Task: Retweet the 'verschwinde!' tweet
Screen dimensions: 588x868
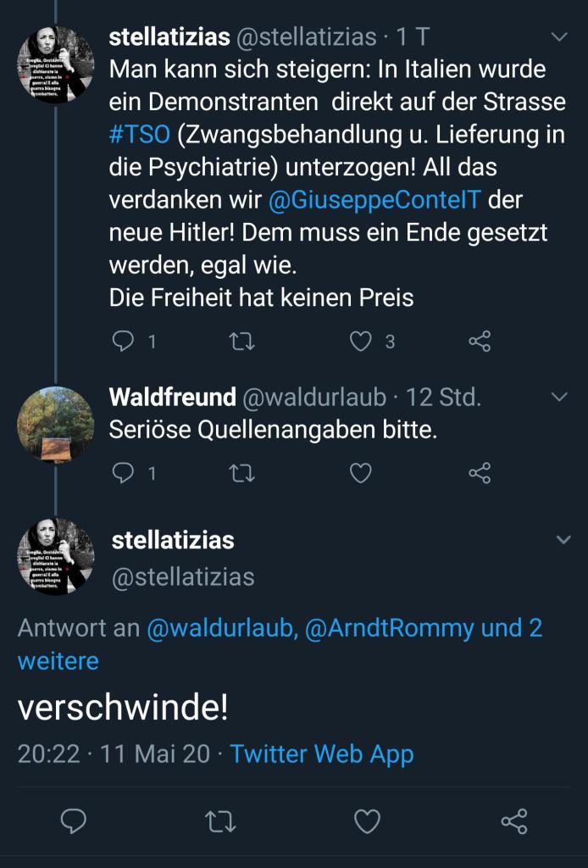Action: click(220, 821)
